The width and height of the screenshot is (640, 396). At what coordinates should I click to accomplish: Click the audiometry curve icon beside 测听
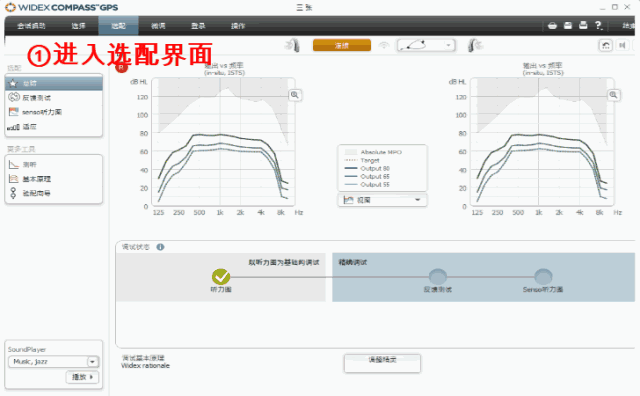[x=14, y=165]
